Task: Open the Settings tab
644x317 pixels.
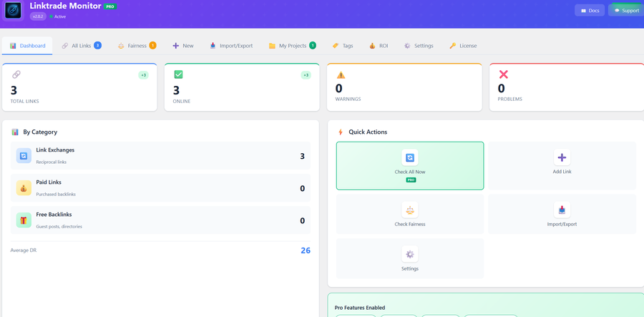Action: click(x=419, y=46)
